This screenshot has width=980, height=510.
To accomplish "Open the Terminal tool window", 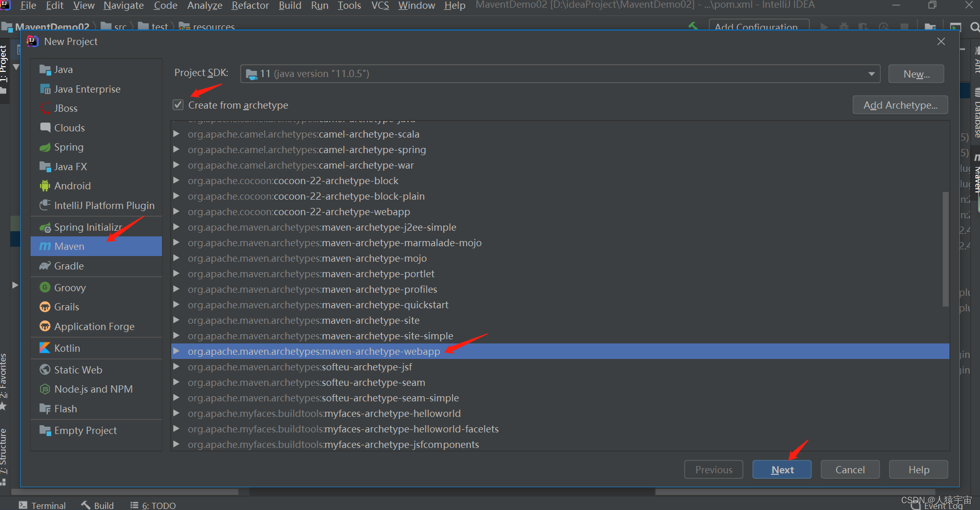I will coord(42,505).
